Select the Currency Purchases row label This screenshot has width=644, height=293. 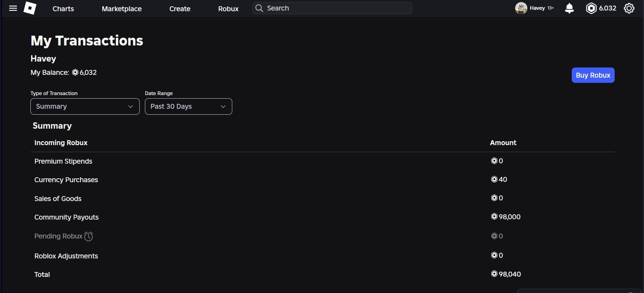pos(66,180)
